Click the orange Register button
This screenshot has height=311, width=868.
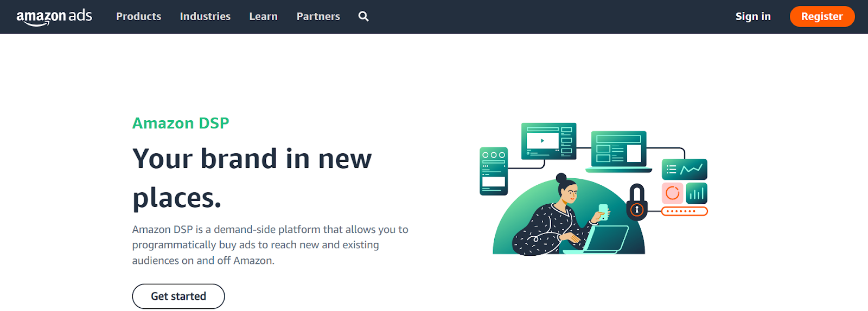point(822,16)
